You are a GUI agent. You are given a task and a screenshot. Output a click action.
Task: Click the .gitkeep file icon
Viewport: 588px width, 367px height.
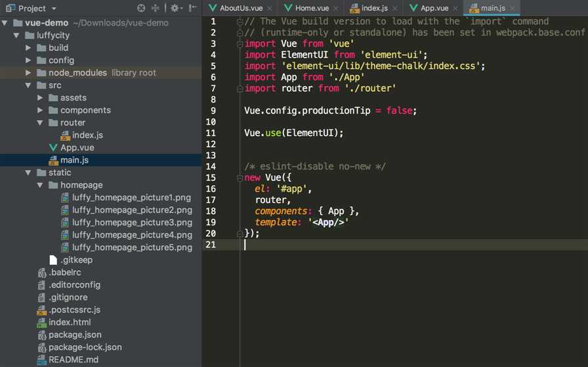53,260
